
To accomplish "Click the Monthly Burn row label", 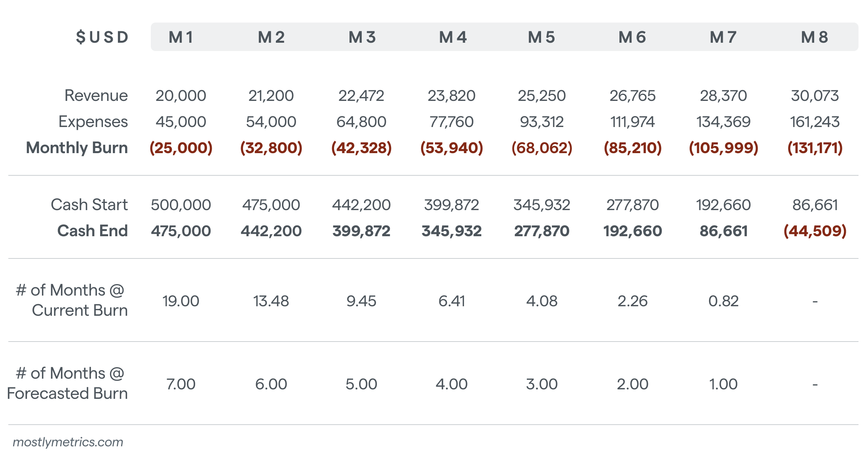I will [77, 148].
